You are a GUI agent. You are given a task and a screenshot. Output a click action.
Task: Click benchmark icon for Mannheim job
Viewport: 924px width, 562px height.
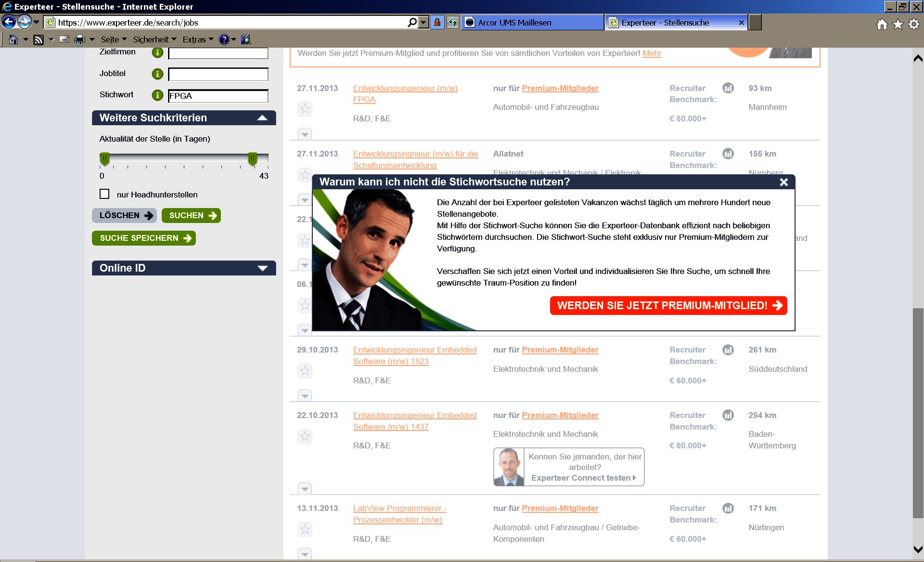coord(728,88)
